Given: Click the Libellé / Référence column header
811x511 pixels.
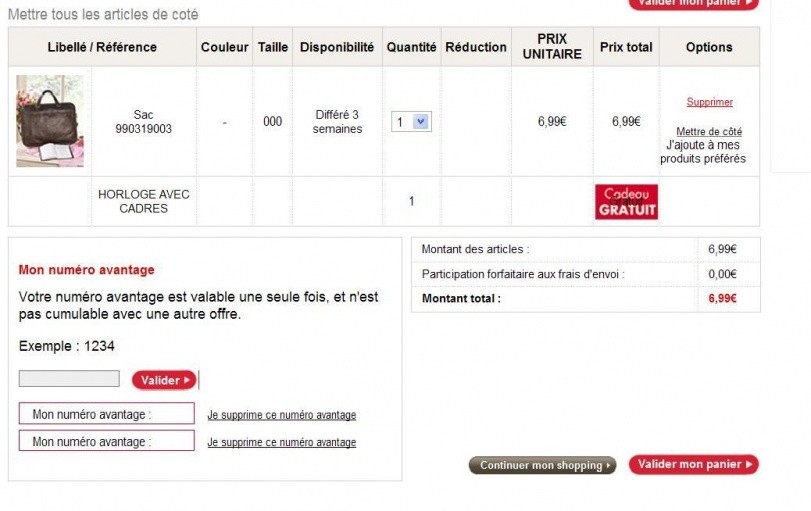Looking at the screenshot, I should (102, 47).
